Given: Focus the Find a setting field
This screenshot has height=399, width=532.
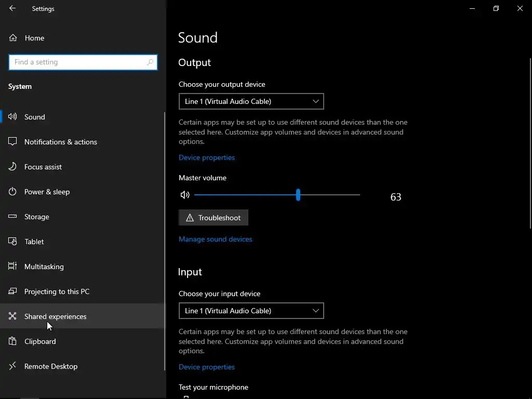Looking at the screenshot, I should [x=78, y=62].
